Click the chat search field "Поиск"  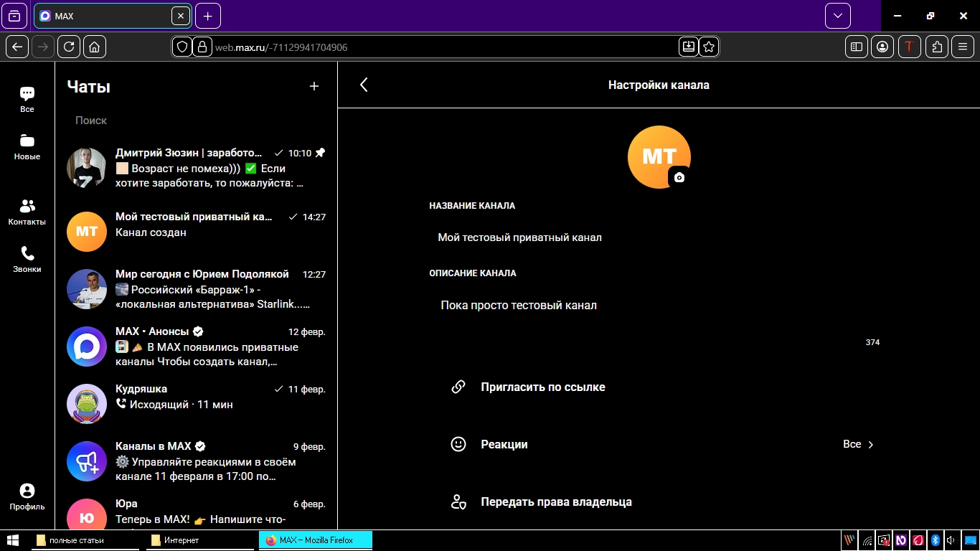(x=194, y=121)
